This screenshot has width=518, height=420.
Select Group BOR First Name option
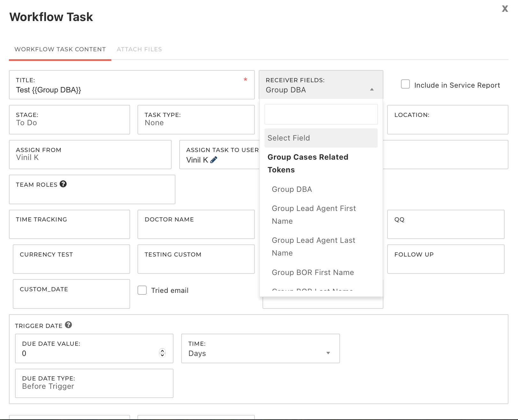coord(321,272)
